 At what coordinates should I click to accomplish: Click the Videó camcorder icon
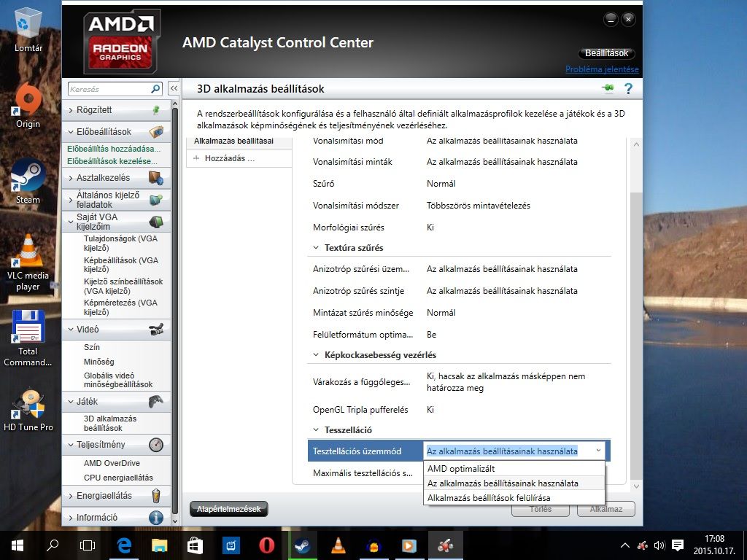click(x=156, y=329)
